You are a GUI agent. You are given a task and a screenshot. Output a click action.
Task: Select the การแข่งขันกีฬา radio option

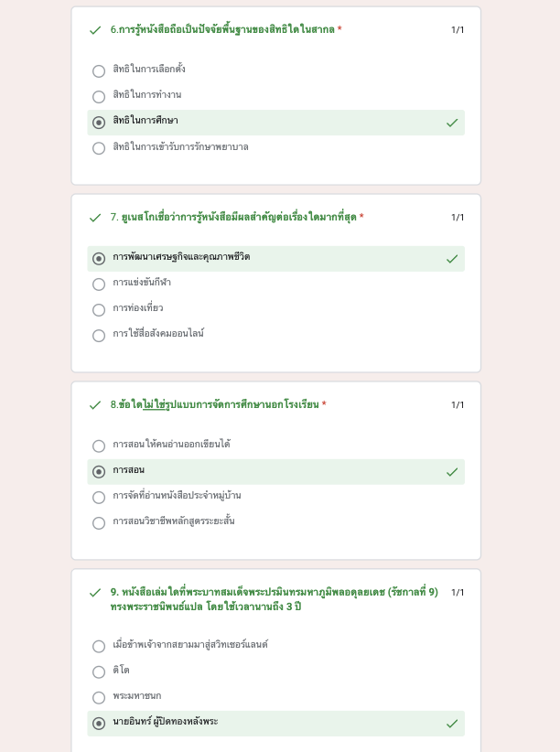tap(99, 285)
